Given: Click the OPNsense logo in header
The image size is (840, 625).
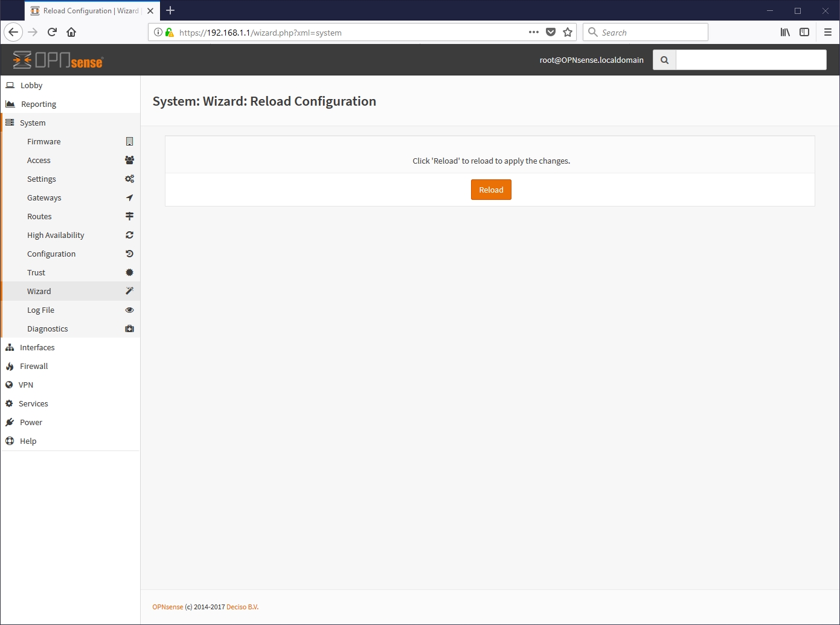Looking at the screenshot, I should click(58, 60).
